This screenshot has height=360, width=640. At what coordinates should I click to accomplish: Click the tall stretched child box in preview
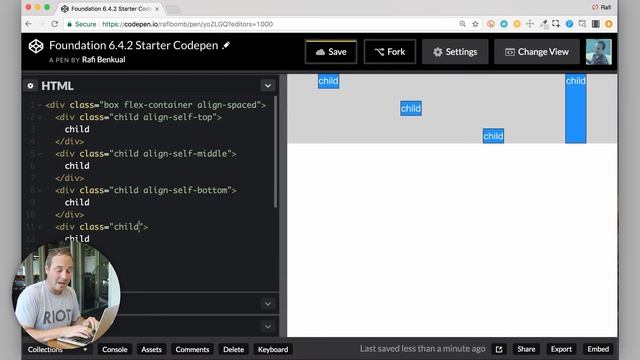point(576,109)
